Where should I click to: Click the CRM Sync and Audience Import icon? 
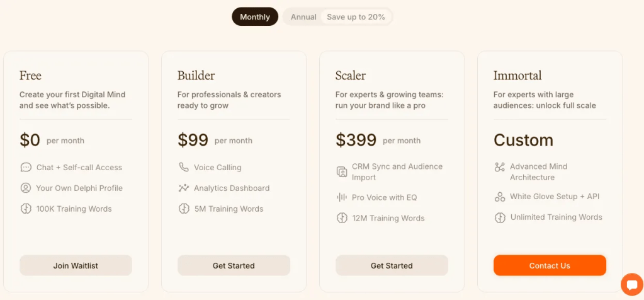coord(342,171)
